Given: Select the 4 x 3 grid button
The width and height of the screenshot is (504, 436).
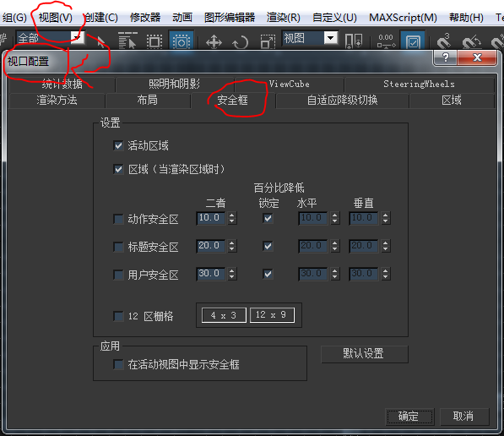Looking at the screenshot, I should (224, 315).
